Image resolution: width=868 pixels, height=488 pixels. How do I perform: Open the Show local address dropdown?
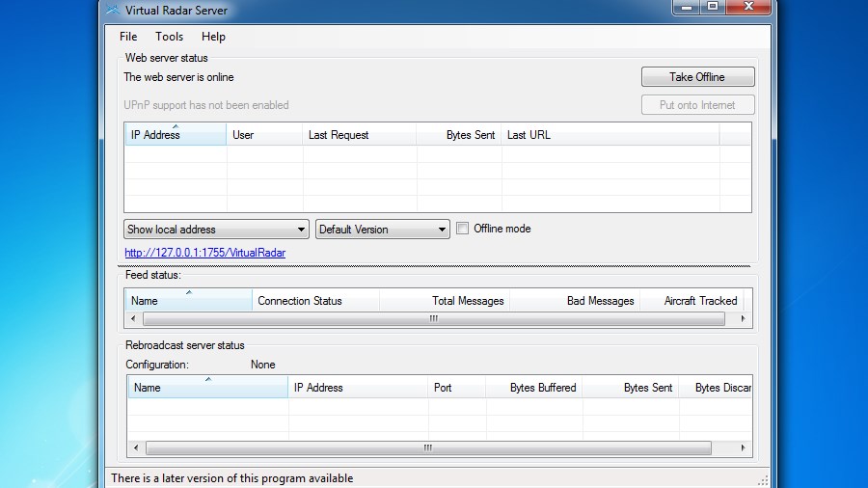[216, 230]
